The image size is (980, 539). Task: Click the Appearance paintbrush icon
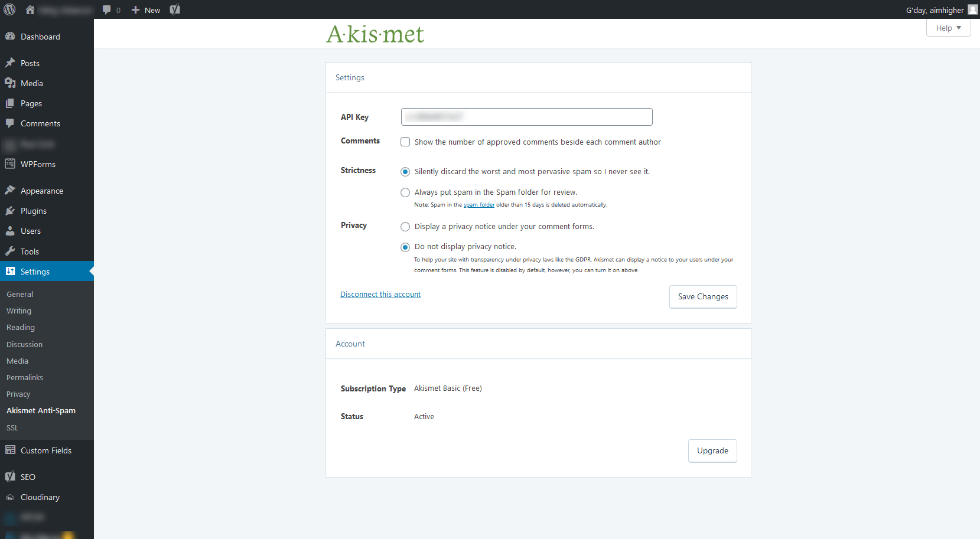[x=10, y=190]
